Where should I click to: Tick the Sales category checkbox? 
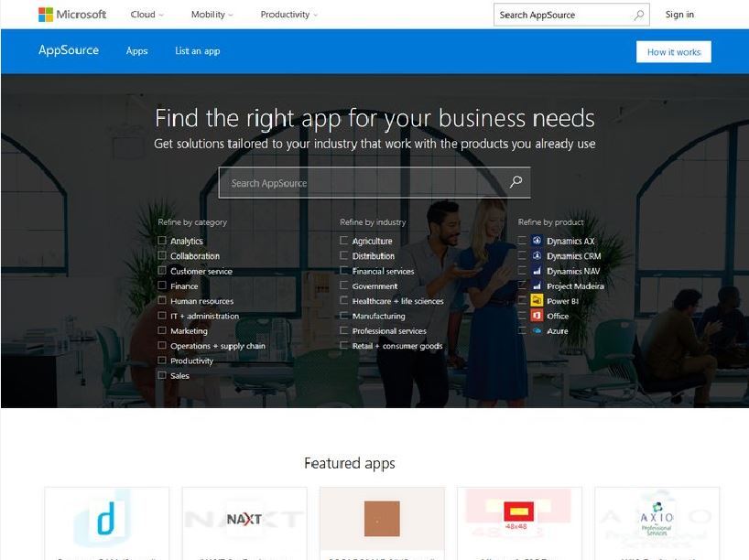[162, 375]
